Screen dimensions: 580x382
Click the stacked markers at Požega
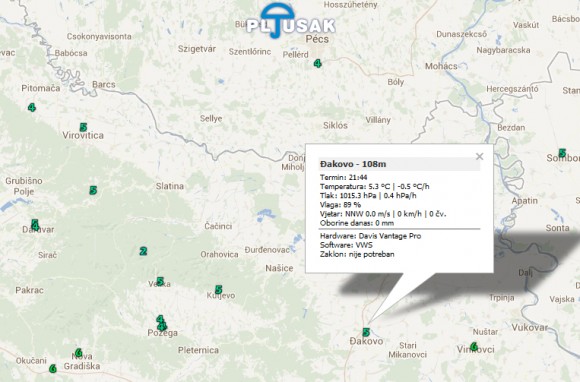pos(161,322)
